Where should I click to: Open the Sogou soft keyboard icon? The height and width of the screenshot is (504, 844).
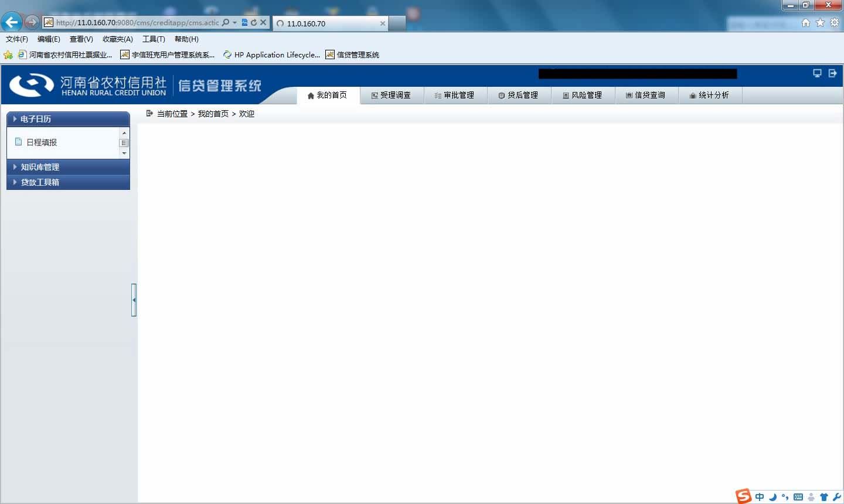[798, 497]
